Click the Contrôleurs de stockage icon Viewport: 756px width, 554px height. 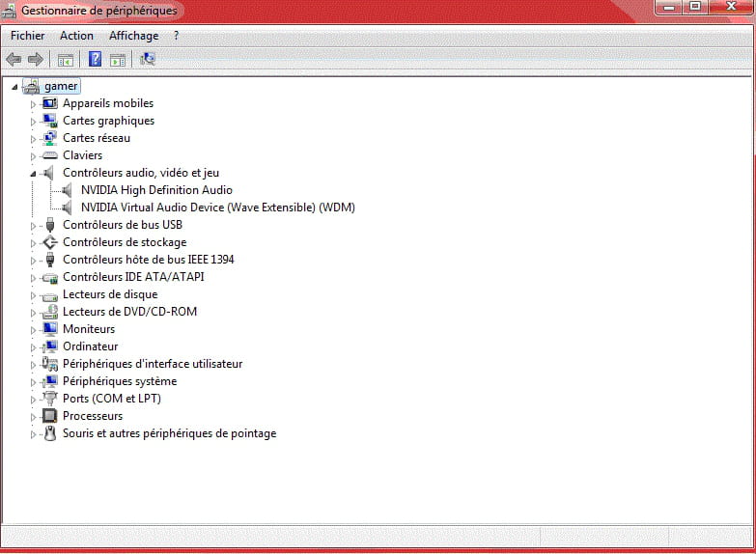pyautogui.click(x=49, y=242)
